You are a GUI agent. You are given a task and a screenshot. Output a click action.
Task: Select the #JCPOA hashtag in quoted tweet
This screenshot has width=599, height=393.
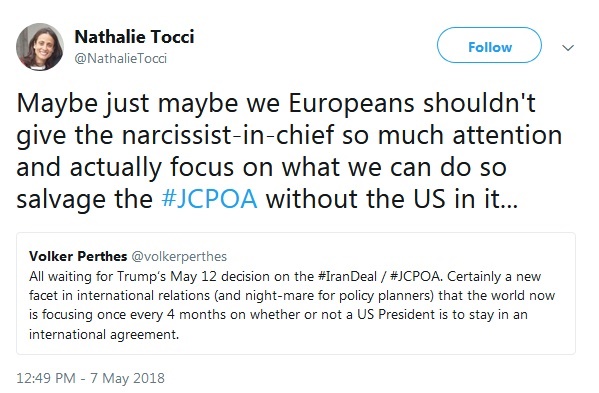click(415, 276)
